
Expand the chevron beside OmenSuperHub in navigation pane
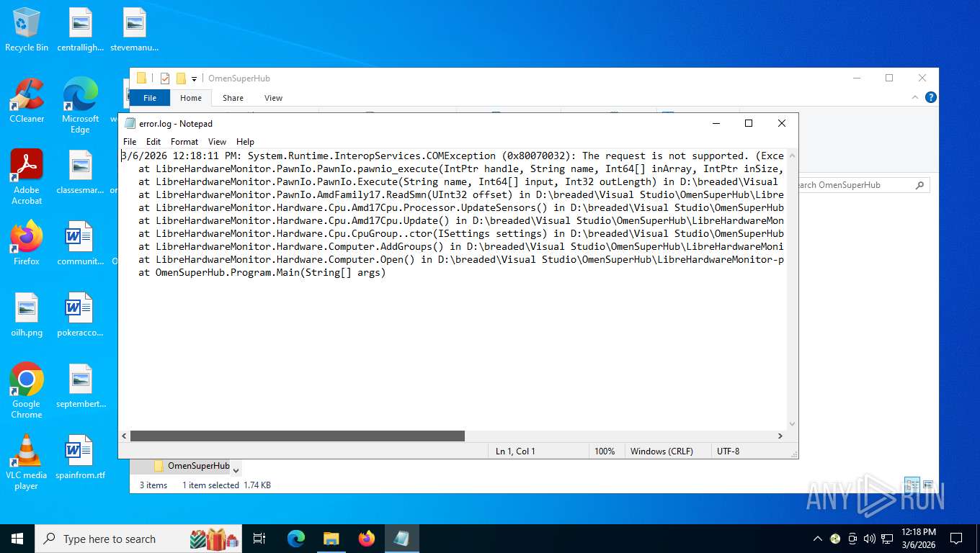236,470
